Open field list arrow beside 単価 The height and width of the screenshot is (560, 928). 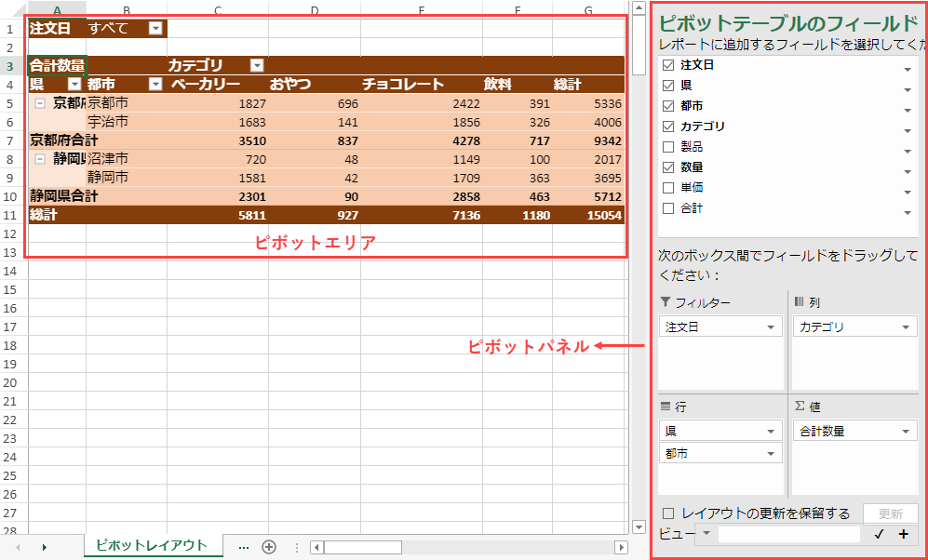(x=908, y=193)
